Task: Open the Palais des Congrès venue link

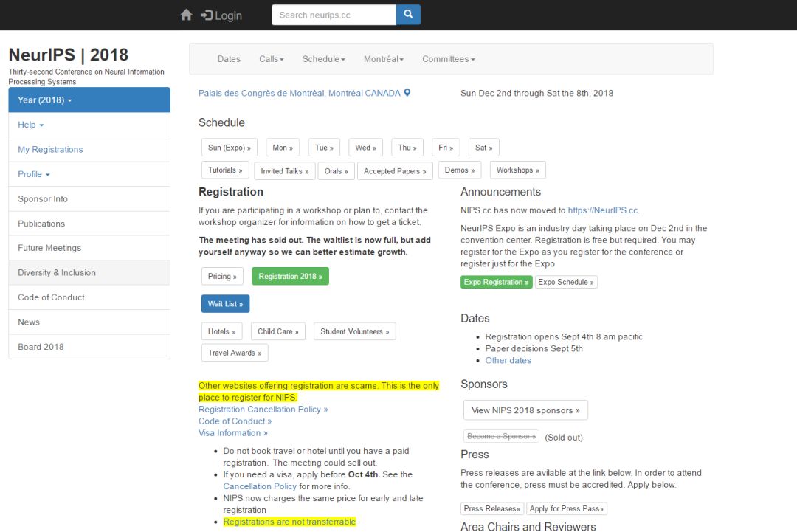Action: tap(300, 94)
